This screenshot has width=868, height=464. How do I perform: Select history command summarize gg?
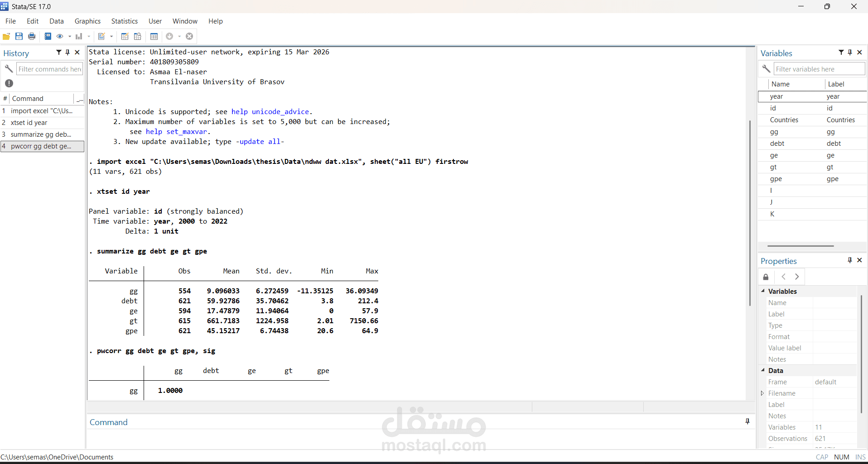coord(42,134)
